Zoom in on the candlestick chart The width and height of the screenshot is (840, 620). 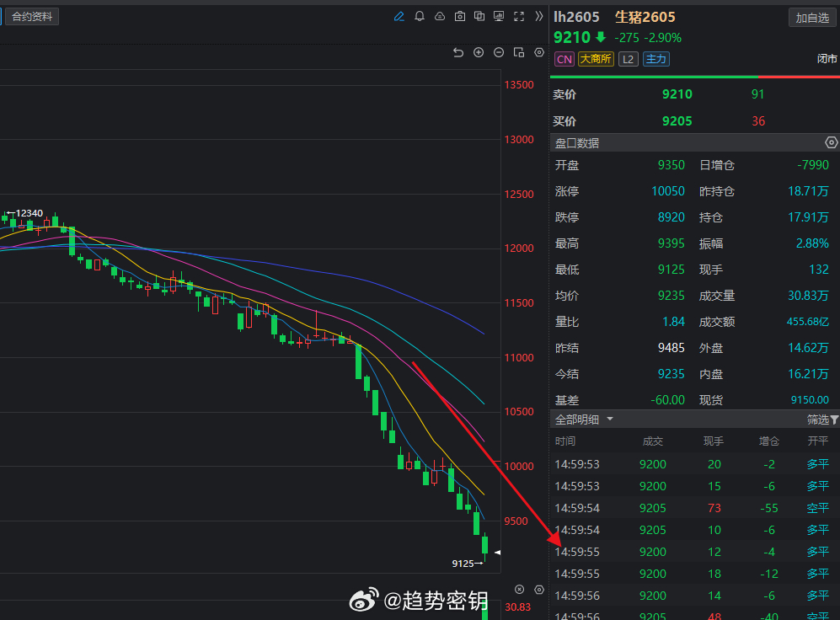tap(479, 52)
